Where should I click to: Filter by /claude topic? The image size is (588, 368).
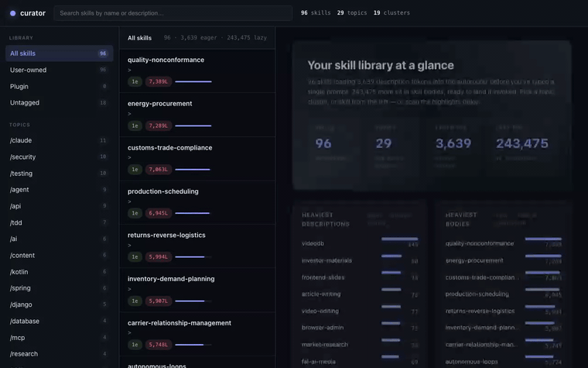[x=60, y=140]
